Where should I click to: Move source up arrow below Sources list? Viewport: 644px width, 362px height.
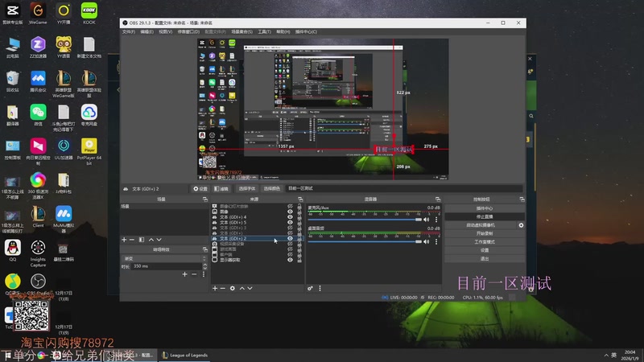tap(242, 289)
